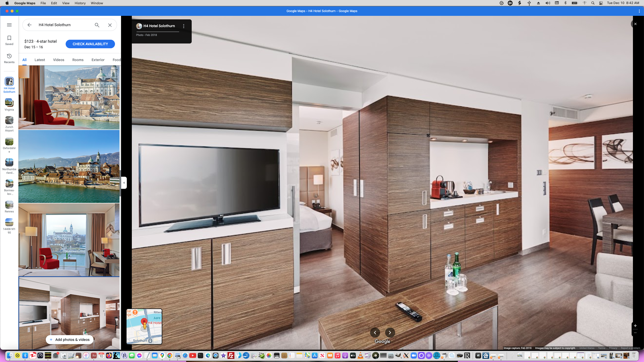
Task: Collapse the photo side panel
Action: click(124, 183)
